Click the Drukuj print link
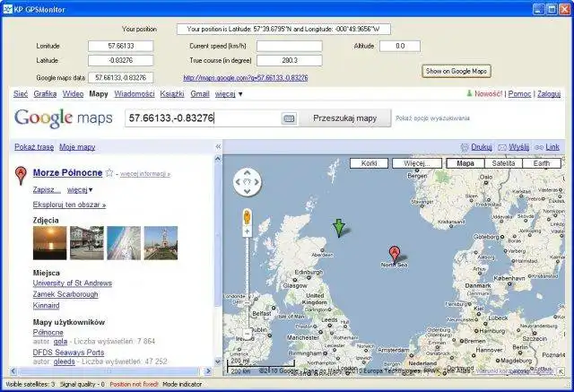This screenshot has height=392, width=574. coord(481,147)
